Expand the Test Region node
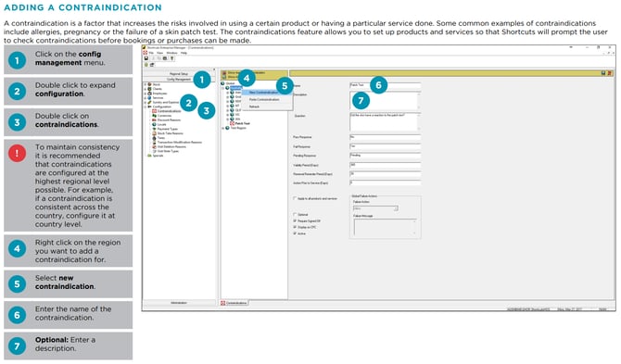 [x=223, y=128]
